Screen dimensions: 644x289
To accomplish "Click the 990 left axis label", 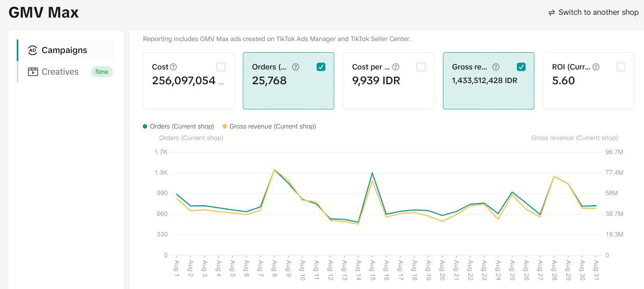I will (x=162, y=193).
